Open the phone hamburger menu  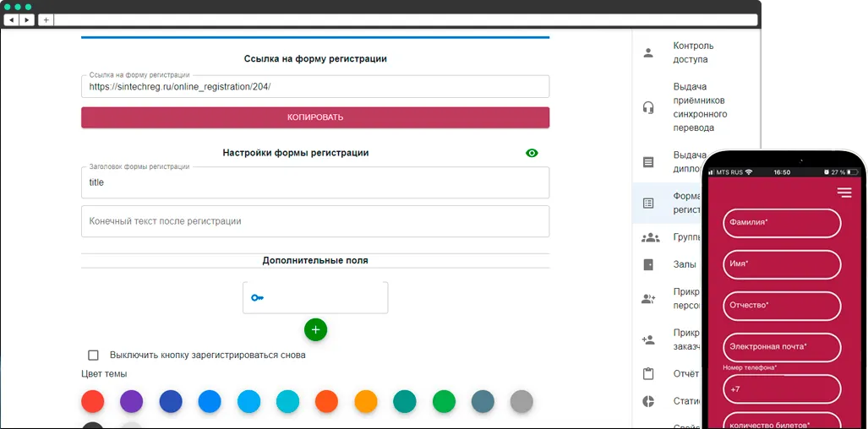pyautogui.click(x=844, y=193)
